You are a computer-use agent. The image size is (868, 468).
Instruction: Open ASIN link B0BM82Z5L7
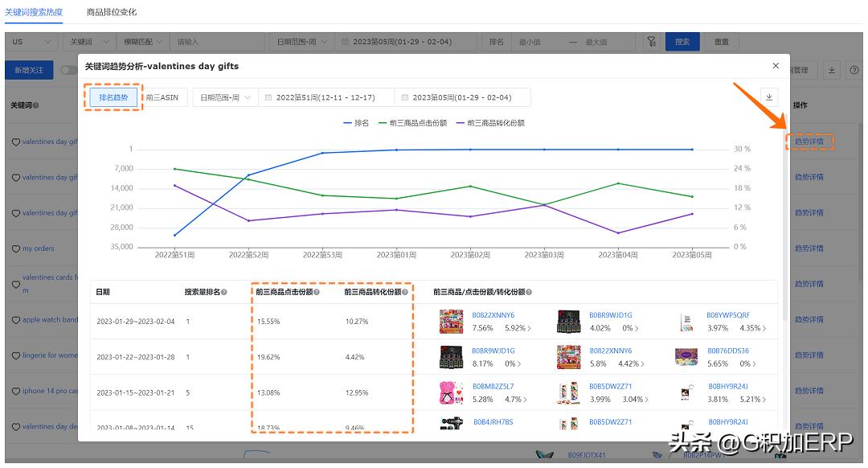[x=493, y=386]
